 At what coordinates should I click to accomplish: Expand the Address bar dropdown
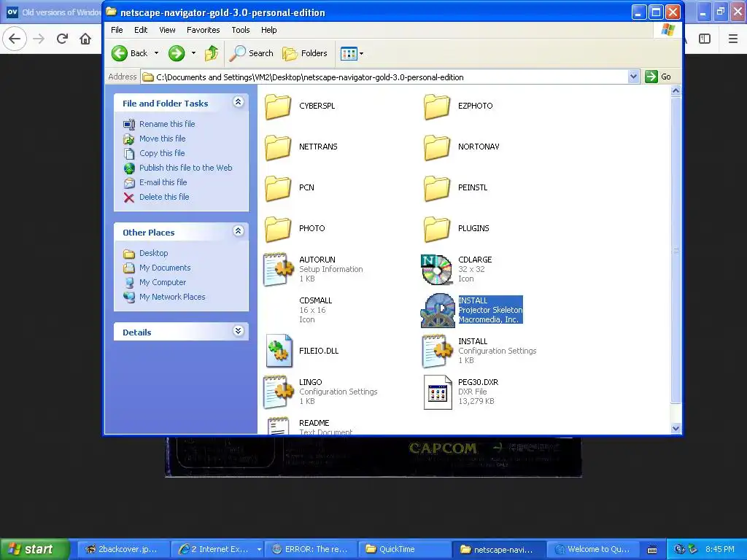point(633,77)
